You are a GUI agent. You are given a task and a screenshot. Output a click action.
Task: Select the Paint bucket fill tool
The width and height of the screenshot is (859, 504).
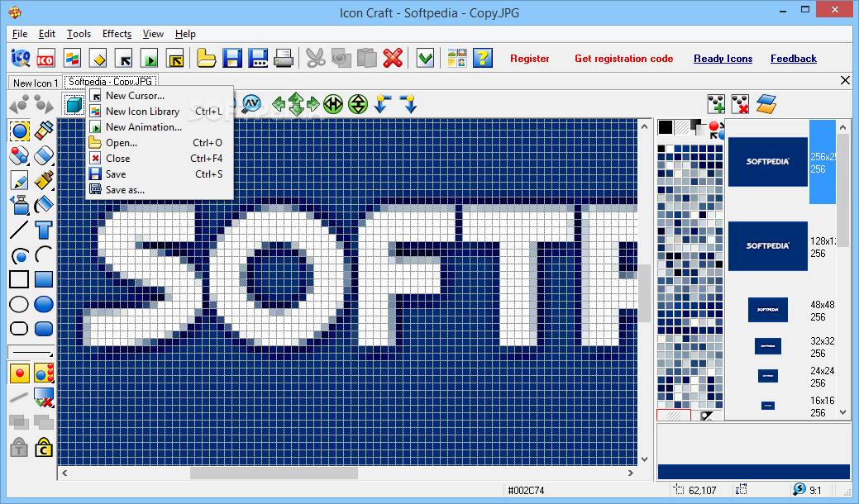click(44, 205)
